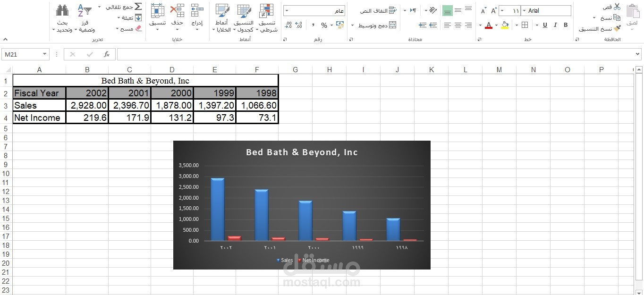Apply the red font color
Viewport: 644px width, 295px height.
coord(489,25)
